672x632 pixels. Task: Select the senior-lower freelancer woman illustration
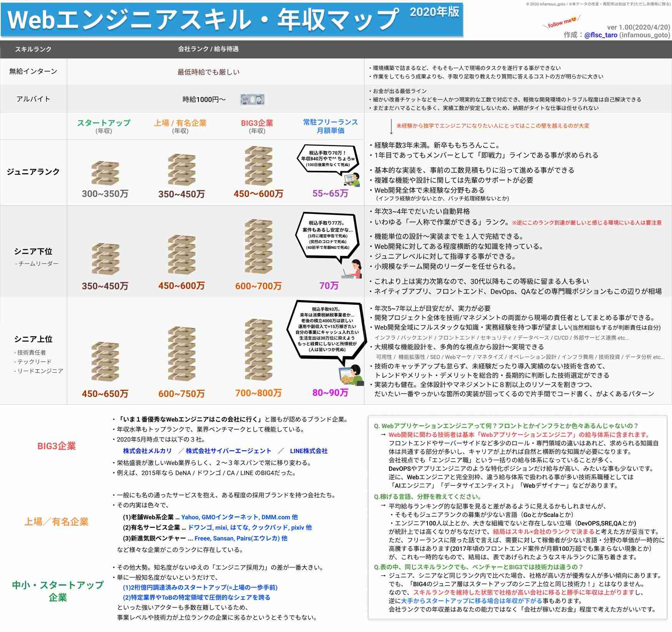click(x=353, y=268)
